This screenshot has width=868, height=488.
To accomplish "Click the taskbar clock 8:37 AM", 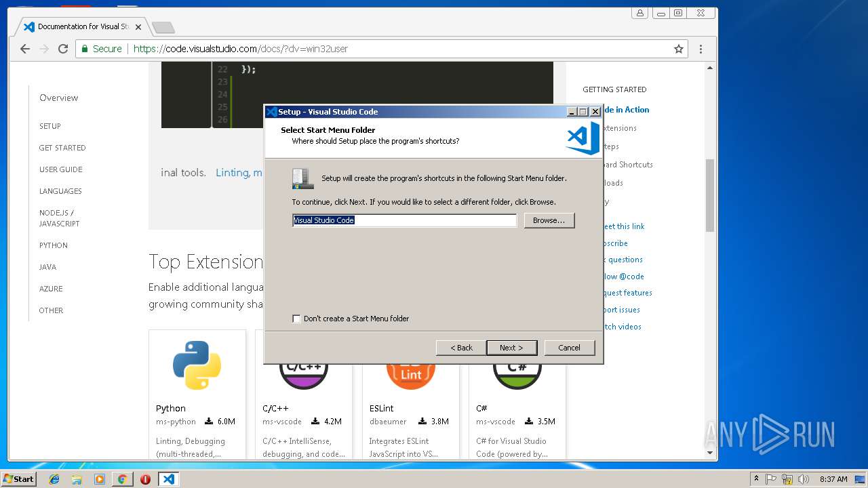I will (833, 479).
